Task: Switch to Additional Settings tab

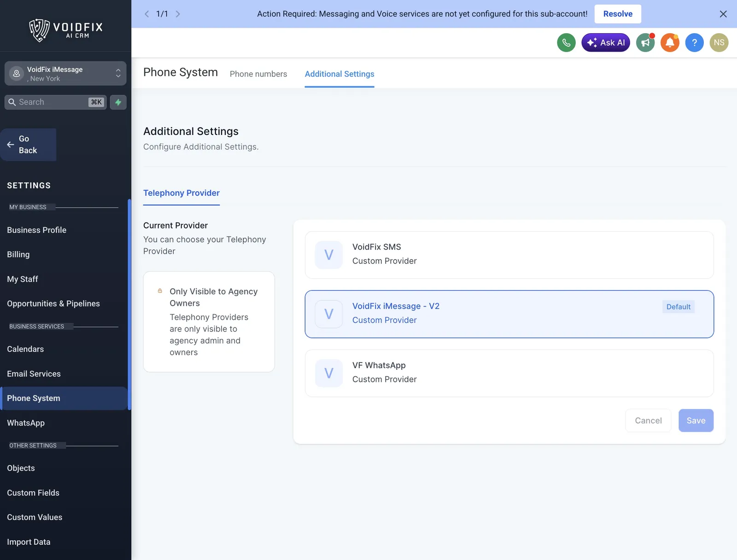Action: 339,74
